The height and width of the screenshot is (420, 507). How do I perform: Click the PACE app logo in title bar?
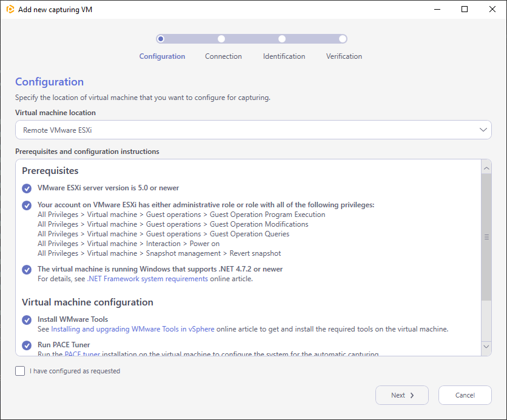pos(10,9)
